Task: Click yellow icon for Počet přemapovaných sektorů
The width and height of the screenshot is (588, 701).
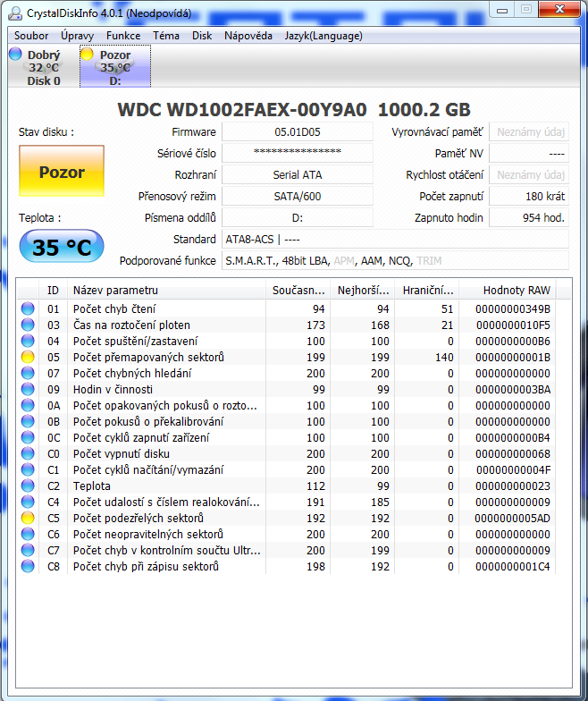Action: [28, 357]
